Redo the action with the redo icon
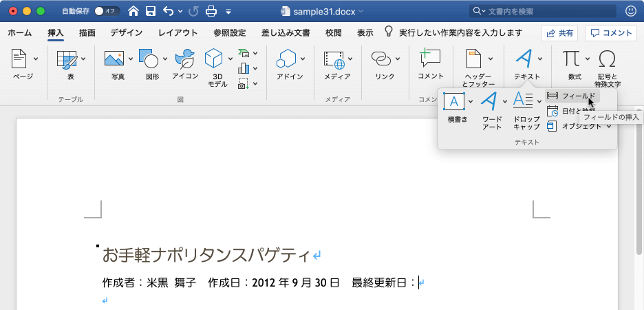The height and width of the screenshot is (310, 644). (x=193, y=11)
